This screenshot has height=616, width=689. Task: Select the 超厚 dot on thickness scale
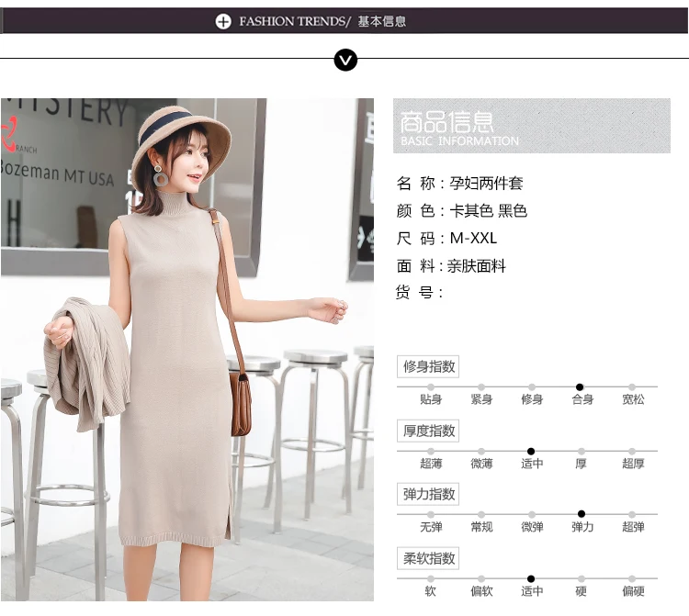632,451
